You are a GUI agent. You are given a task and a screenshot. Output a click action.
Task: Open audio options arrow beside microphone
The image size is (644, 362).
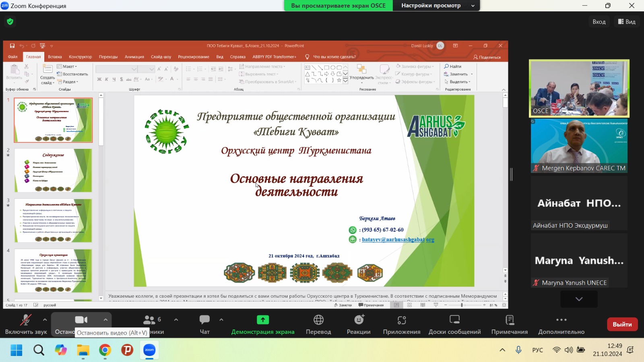tap(45, 320)
